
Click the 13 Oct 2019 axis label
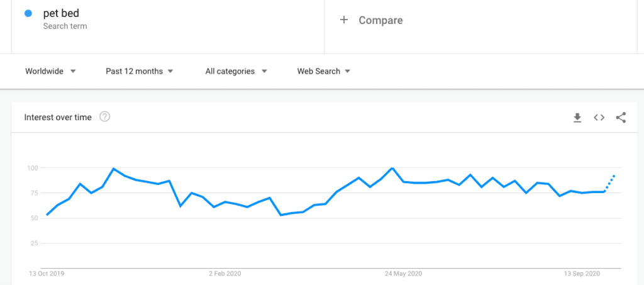pyautogui.click(x=47, y=274)
